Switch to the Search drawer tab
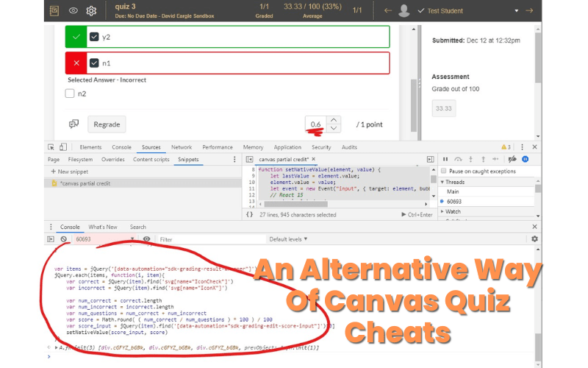Viewport: 588px width, 368px height. (x=138, y=227)
